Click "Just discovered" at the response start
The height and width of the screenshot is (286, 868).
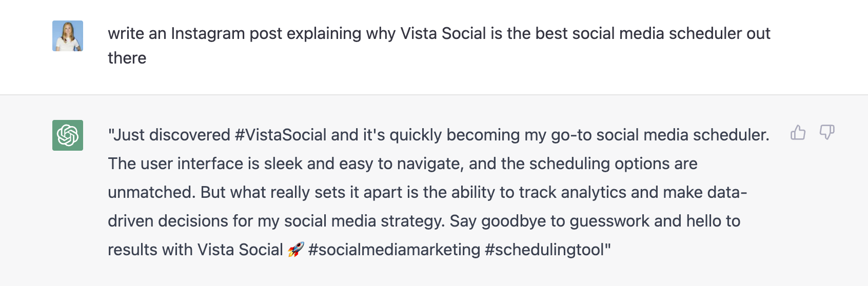point(171,135)
